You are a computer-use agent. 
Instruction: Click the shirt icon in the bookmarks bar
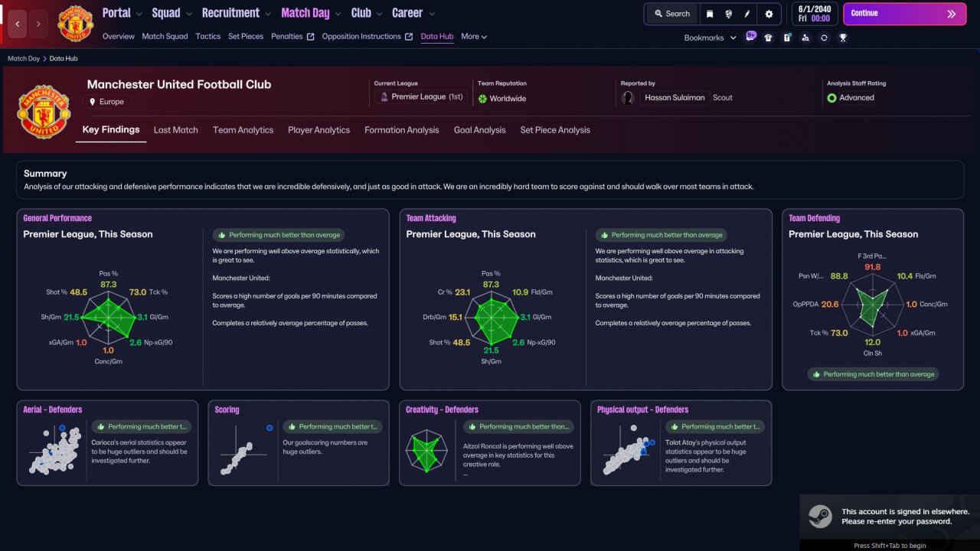point(769,37)
